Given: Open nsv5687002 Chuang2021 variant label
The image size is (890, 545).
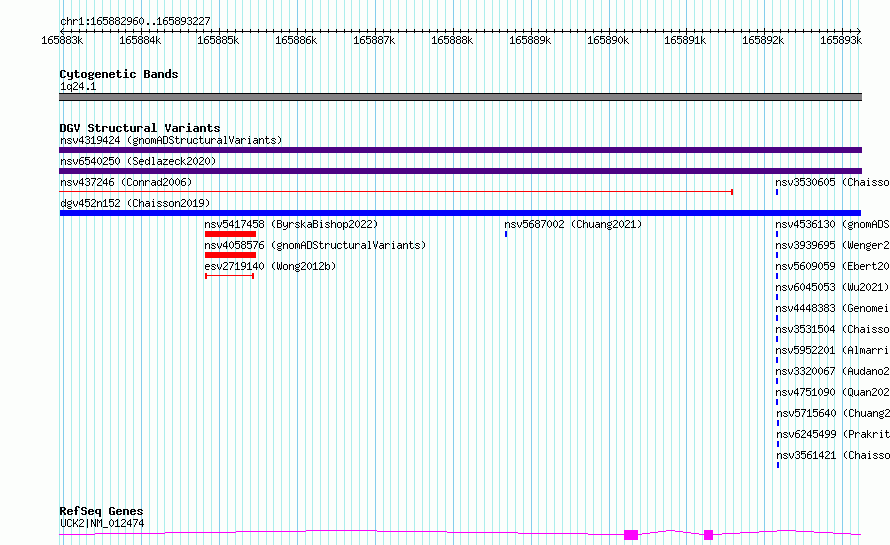Looking at the screenshot, I should [573, 224].
